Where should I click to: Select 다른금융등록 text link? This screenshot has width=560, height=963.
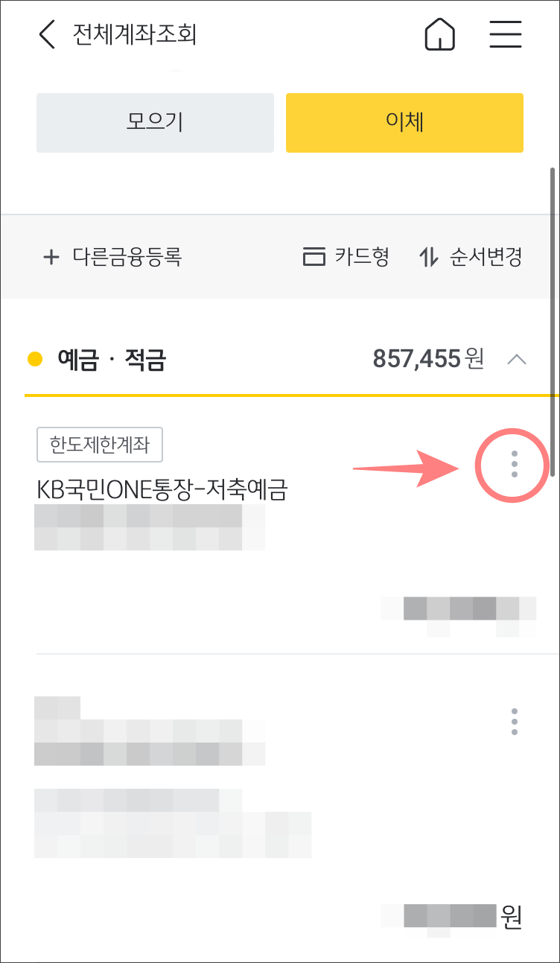point(127,258)
